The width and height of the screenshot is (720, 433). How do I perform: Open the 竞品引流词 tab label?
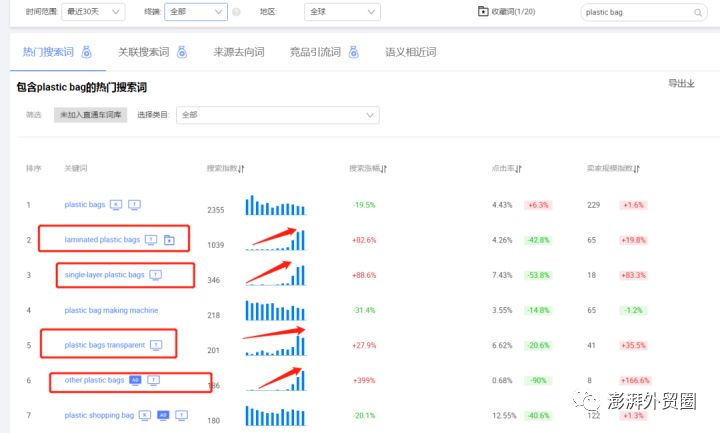pos(315,52)
